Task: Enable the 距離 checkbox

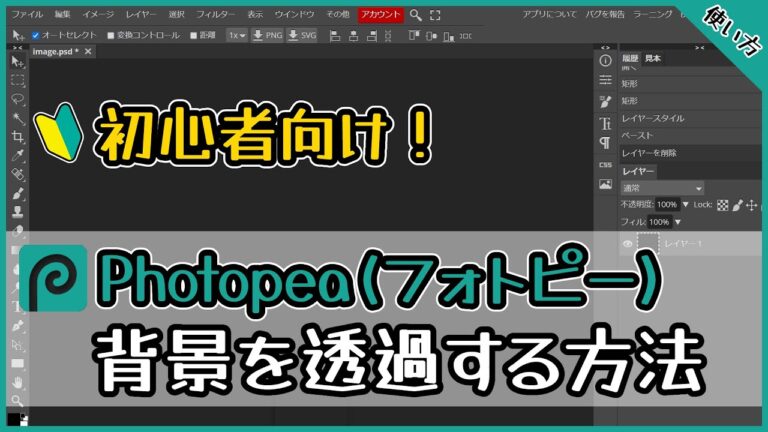Action: (193, 35)
